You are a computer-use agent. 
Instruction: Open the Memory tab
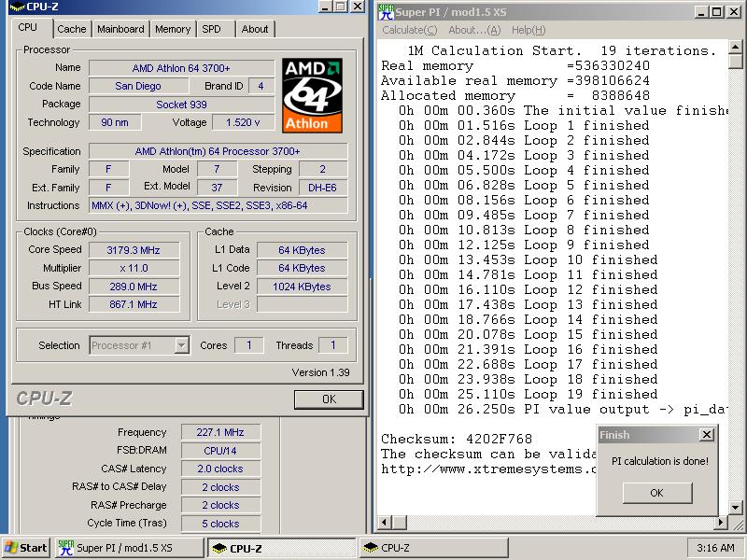click(x=173, y=29)
